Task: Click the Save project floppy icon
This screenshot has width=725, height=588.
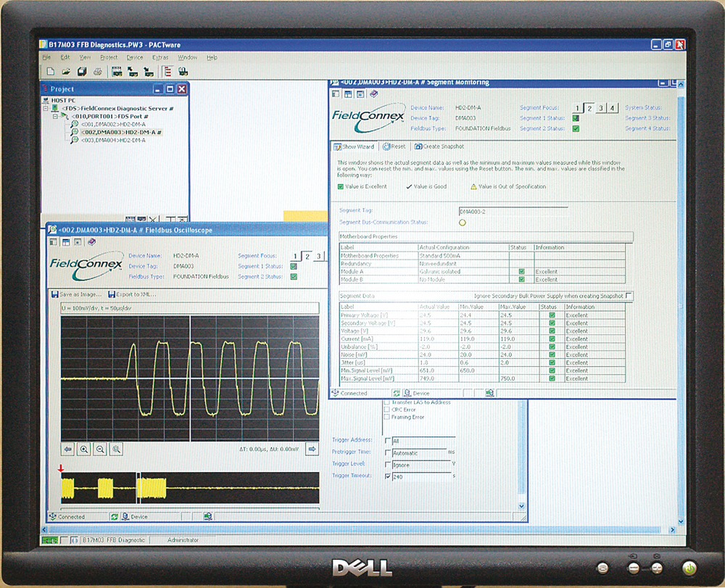Action: 82,72
